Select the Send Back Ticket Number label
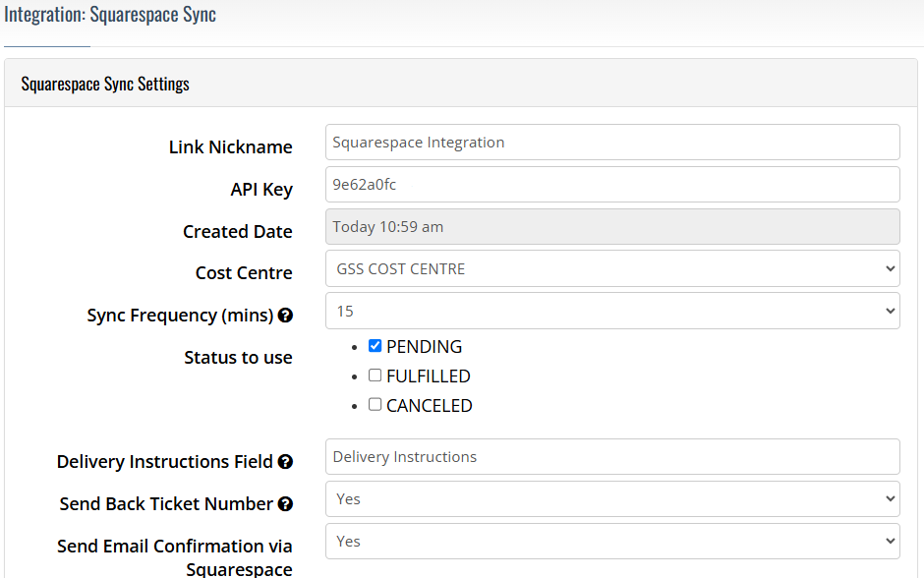 click(x=167, y=504)
